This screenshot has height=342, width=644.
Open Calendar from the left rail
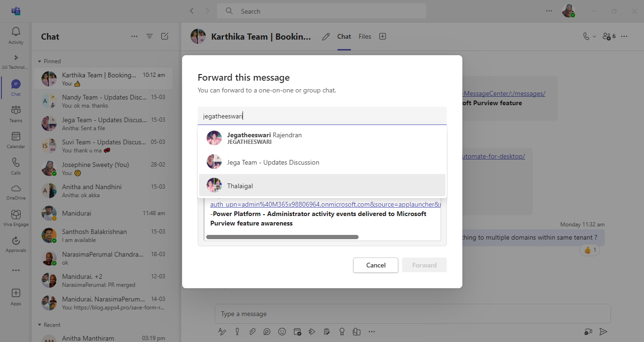[x=16, y=140]
